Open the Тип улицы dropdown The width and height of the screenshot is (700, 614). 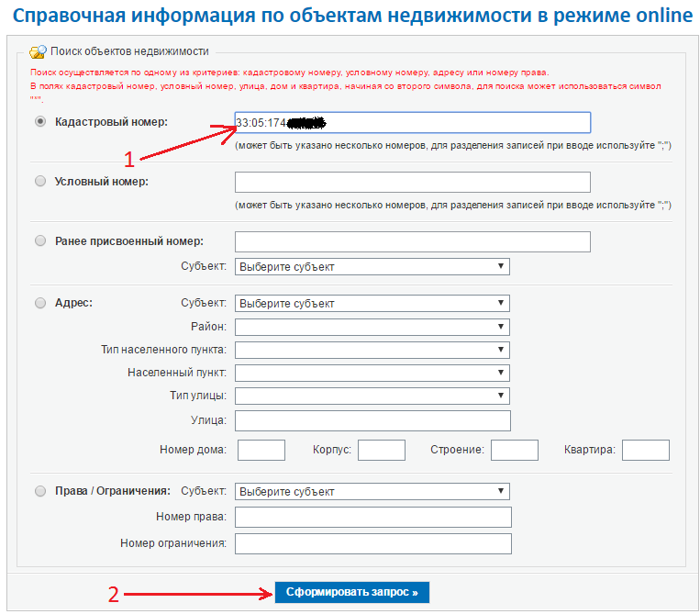(x=372, y=396)
